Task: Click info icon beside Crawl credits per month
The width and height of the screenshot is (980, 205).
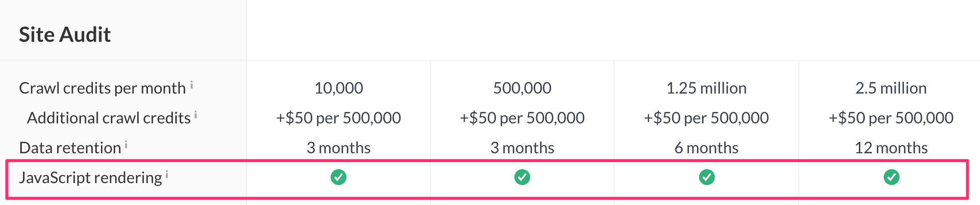Action: (x=192, y=85)
